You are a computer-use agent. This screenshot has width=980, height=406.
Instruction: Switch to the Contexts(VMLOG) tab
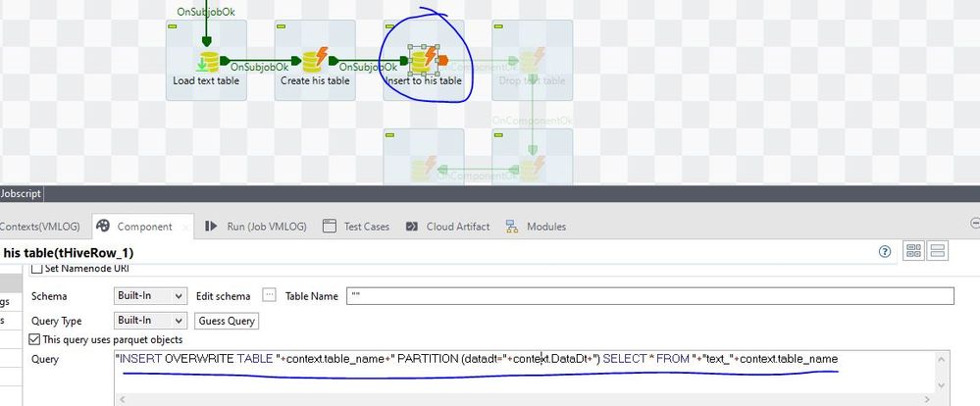(x=42, y=227)
